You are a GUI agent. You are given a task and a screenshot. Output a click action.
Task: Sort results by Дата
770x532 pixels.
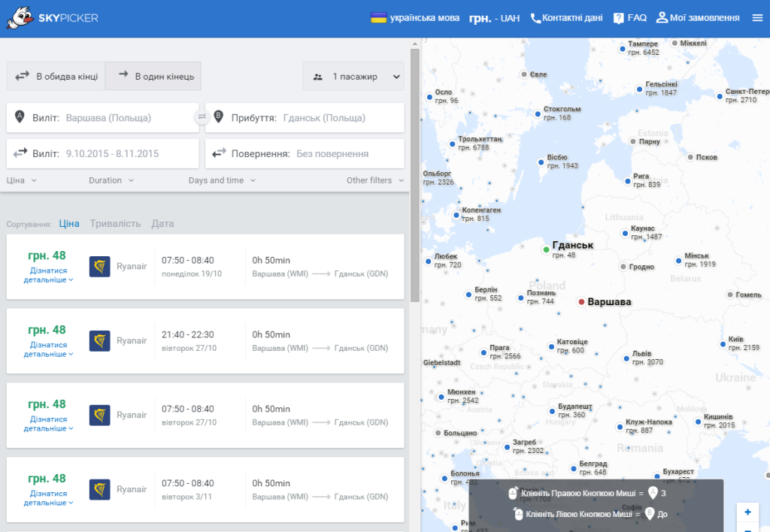coord(162,223)
